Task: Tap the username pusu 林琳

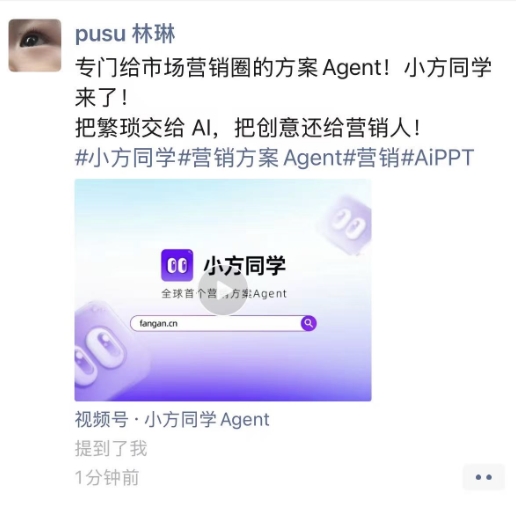Action: (125, 34)
